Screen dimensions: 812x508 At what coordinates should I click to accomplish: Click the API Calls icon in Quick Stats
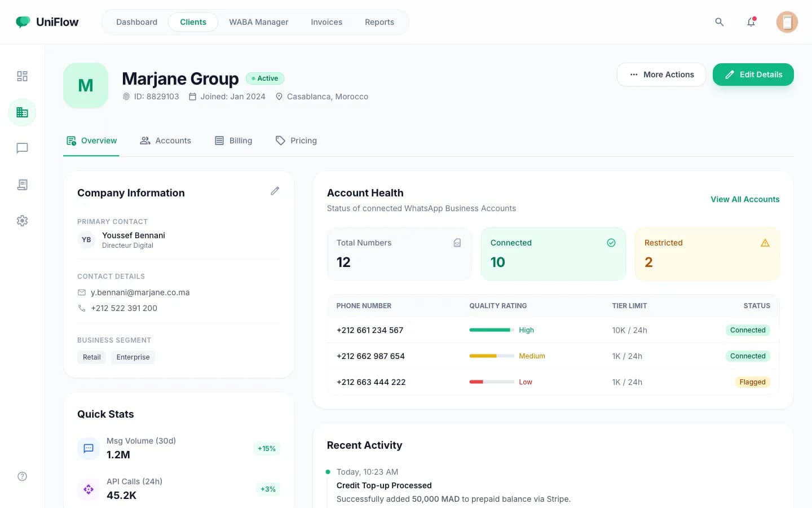88,489
